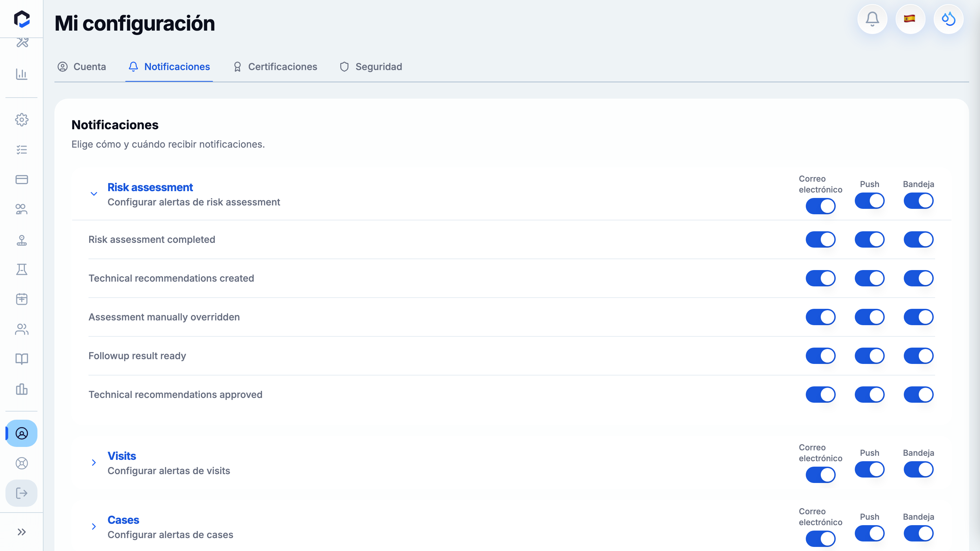This screenshot has width=980, height=551.
Task: Disable Bandeja for Risk assessment completed
Action: click(x=919, y=239)
